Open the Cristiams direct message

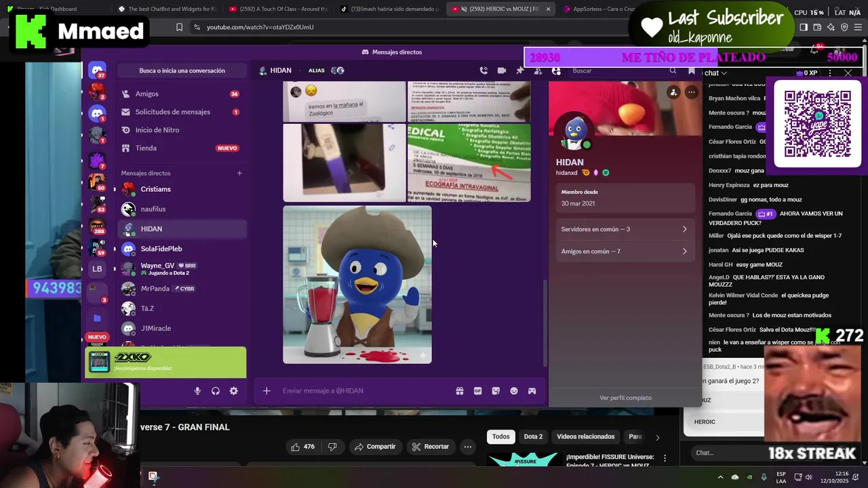pyautogui.click(x=182, y=189)
